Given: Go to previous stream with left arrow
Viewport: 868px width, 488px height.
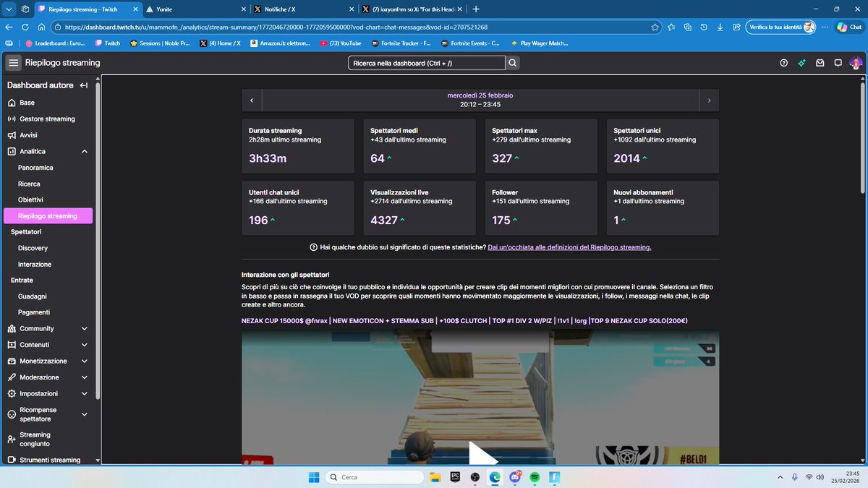Looking at the screenshot, I should click(x=252, y=100).
